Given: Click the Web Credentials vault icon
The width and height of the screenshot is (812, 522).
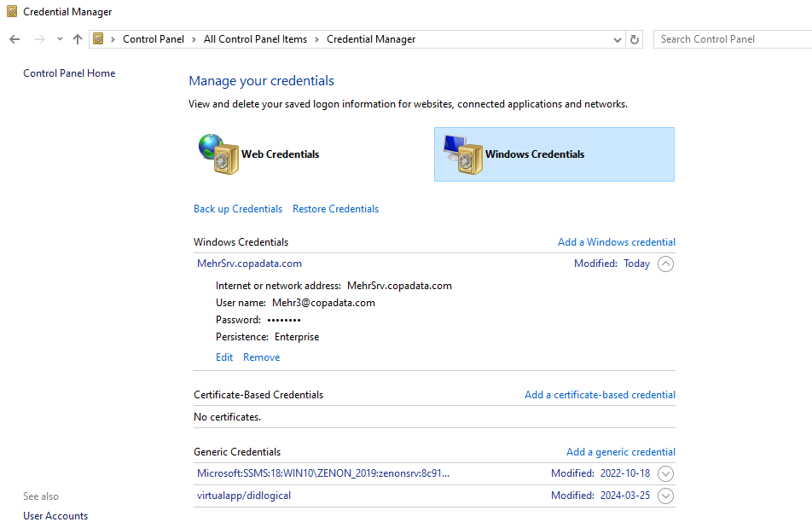Looking at the screenshot, I should click(x=218, y=154).
